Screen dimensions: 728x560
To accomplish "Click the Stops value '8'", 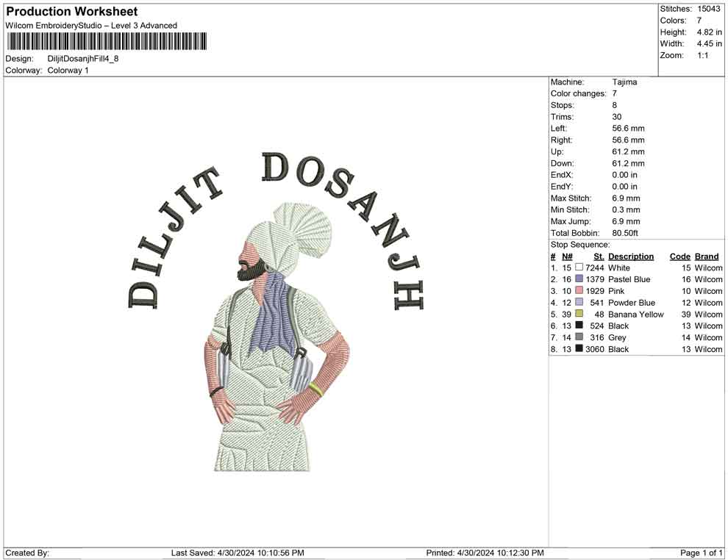I will [x=615, y=105].
